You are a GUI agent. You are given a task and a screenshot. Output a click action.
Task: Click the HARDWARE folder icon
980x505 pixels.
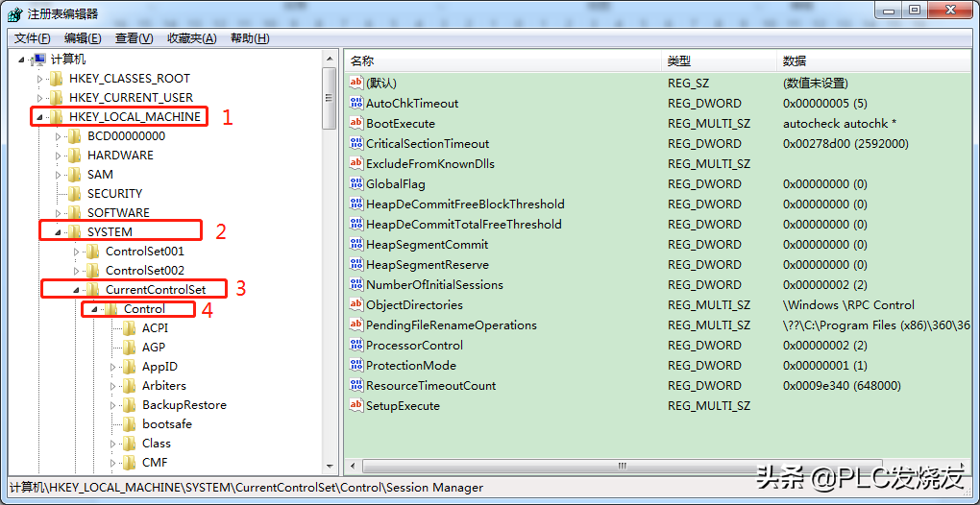(x=74, y=156)
